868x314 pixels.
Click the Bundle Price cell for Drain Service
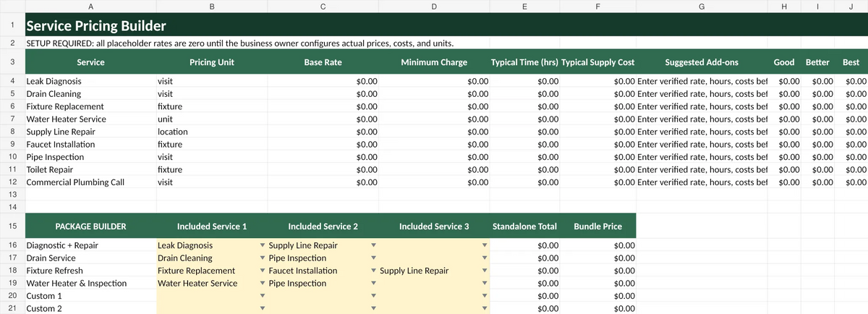tap(597, 258)
